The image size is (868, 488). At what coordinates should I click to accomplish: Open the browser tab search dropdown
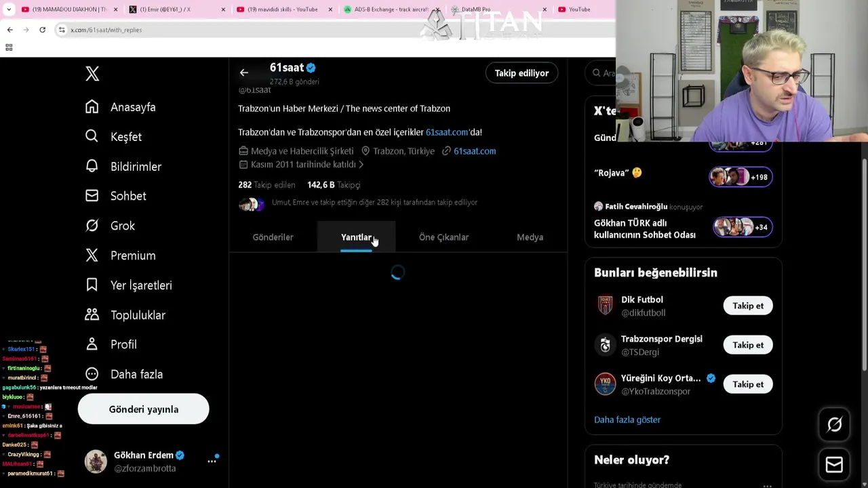tap(8, 9)
